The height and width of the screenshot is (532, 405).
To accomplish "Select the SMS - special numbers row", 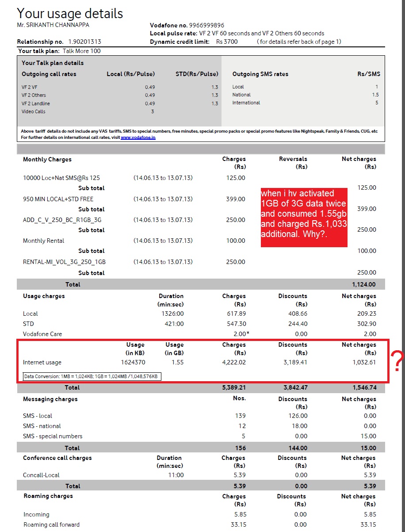I will pos(53,436).
